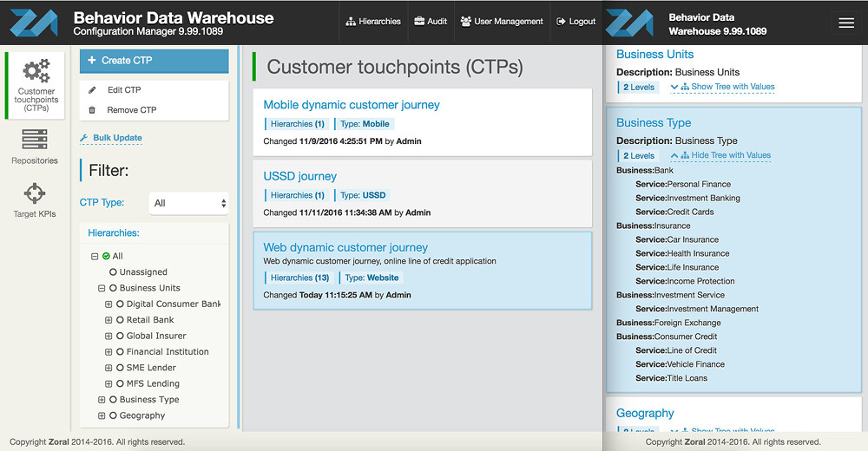Click the Edit CTP pencil icon
Screen dimensions: 868x451
coord(93,90)
